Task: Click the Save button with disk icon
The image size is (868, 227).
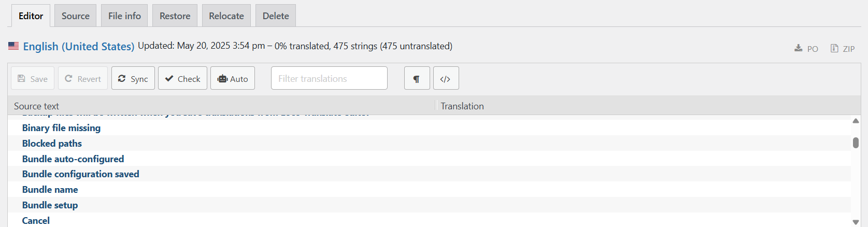Action: click(x=33, y=78)
